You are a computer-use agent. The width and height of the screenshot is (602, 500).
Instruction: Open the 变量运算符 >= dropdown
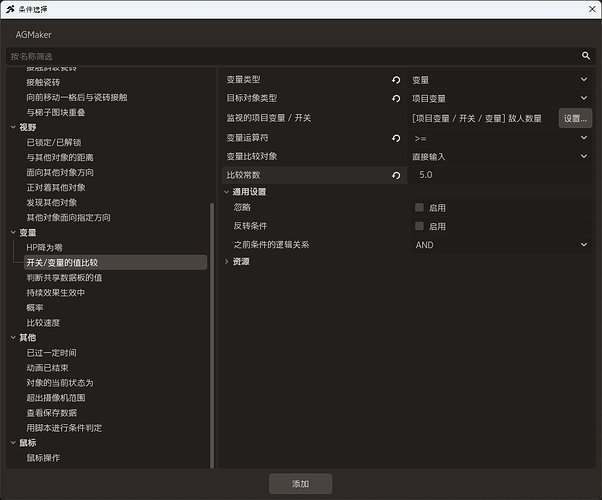coord(499,138)
